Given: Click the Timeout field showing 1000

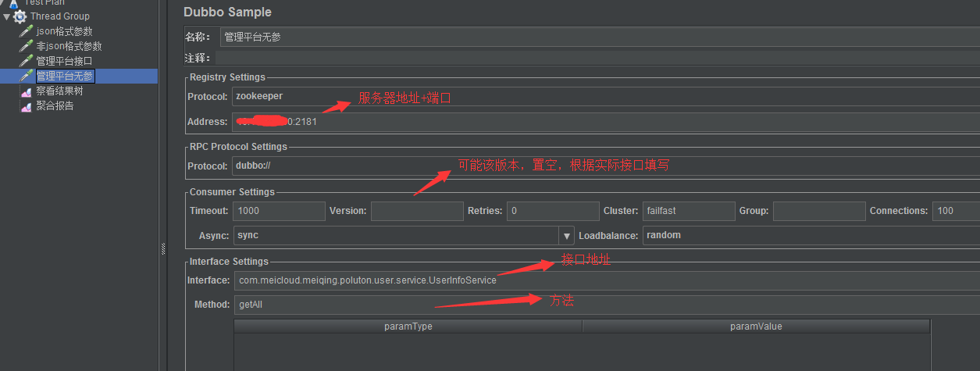Looking at the screenshot, I should click(279, 211).
